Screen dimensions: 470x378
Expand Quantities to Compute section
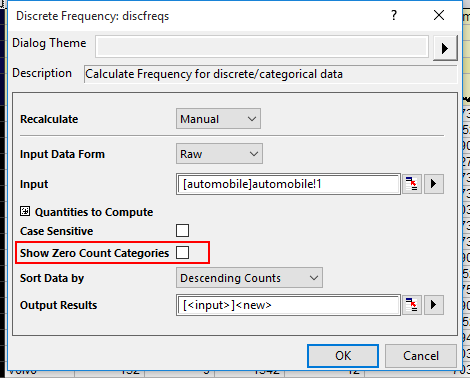[25, 211]
